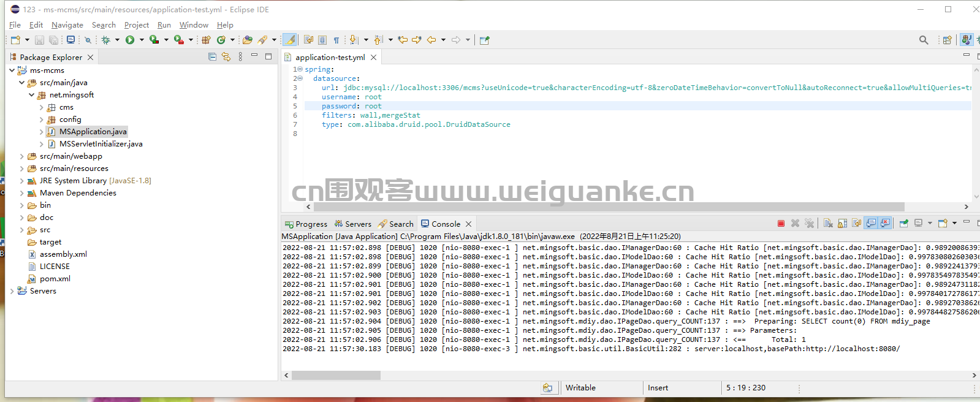Toggle Show Whitespace Characters pilcrow button
Image resolution: width=980 pixels, height=402 pixels.
[x=336, y=40]
